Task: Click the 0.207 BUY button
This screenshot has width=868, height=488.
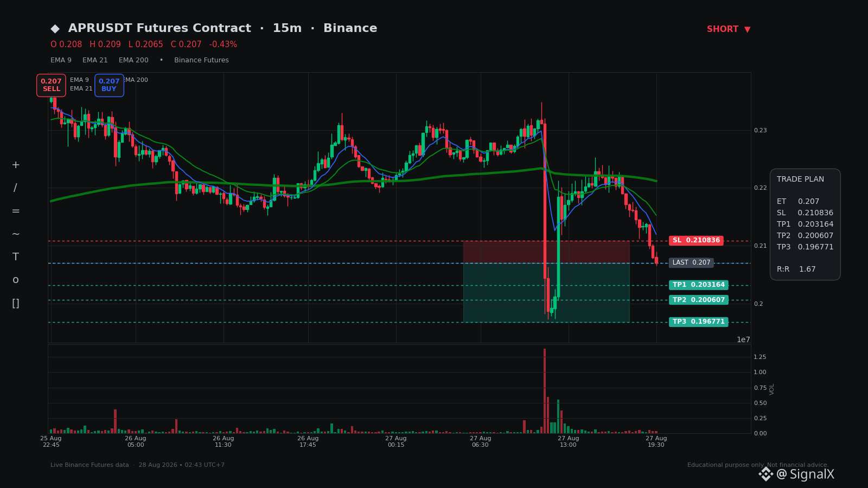Action: (109, 85)
